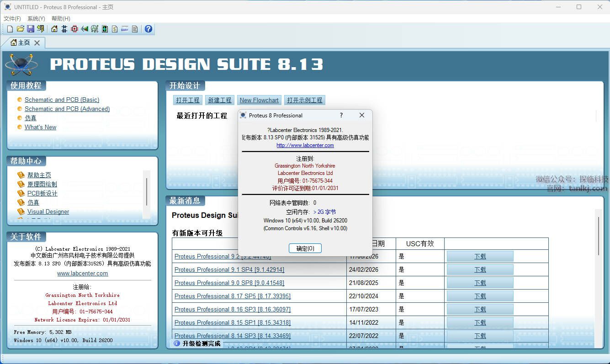Close the Proteus 8 Professional dialog
This screenshot has height=364, width=610.
[362, 115]
